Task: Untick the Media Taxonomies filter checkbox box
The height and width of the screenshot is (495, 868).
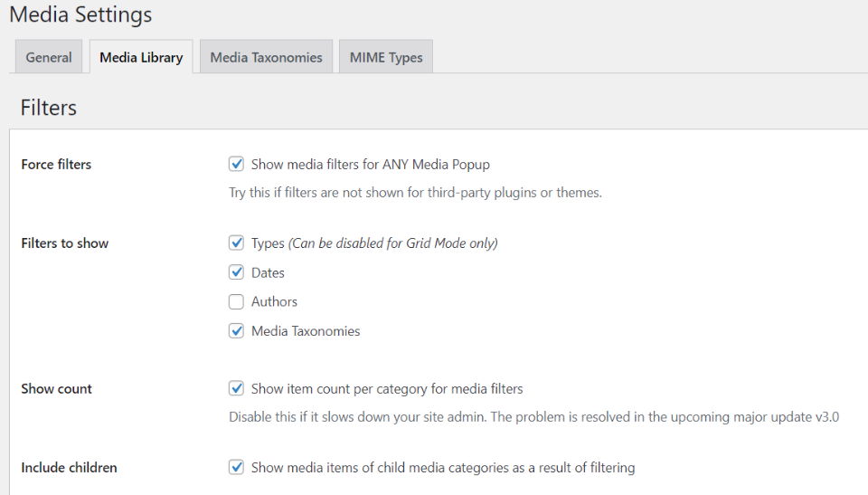Action: pyautogui.click(x=237, y=331)
